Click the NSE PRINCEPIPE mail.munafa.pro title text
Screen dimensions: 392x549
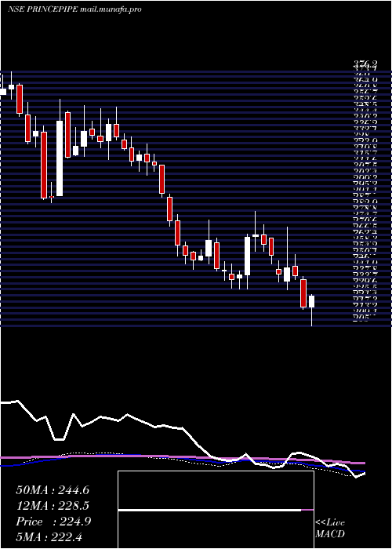pyautogui.click(x=74, y=9)
